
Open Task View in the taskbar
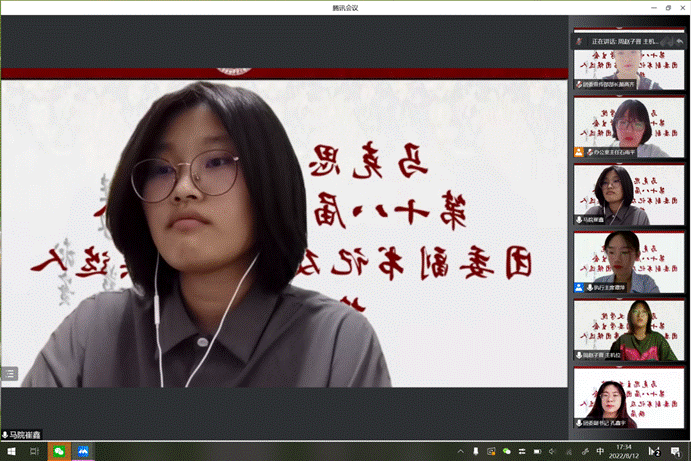34,452
